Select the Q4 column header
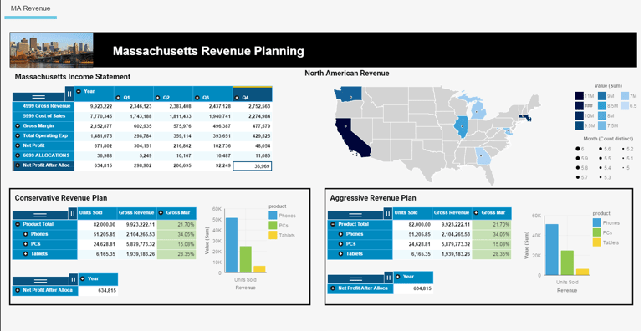Screen dimensions: 644x331 tap(253, 94)
